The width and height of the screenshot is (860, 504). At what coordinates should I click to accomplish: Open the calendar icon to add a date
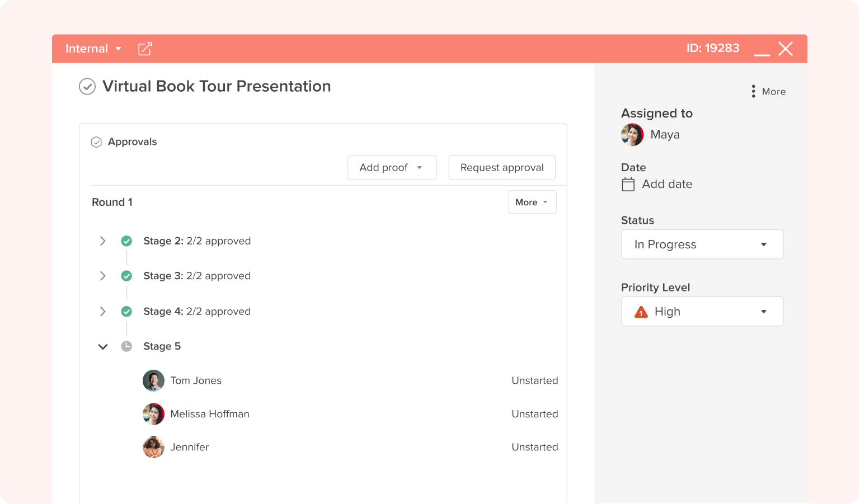pyautogui.click(x=628, y=184)
